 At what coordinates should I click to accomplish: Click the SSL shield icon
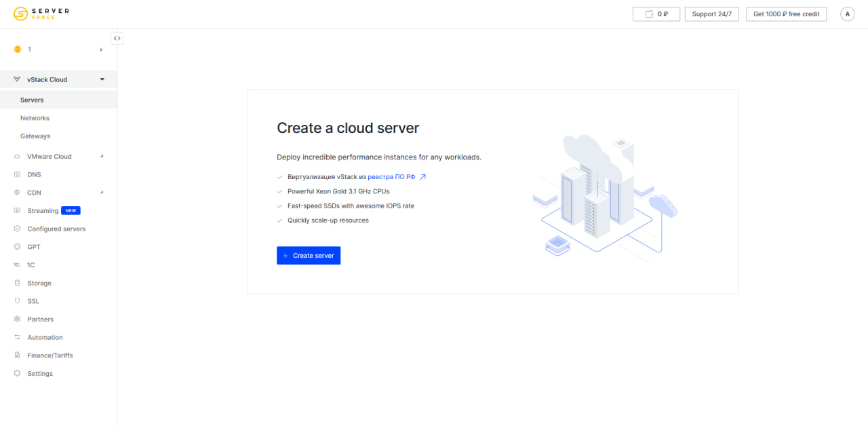coord(18,301)
